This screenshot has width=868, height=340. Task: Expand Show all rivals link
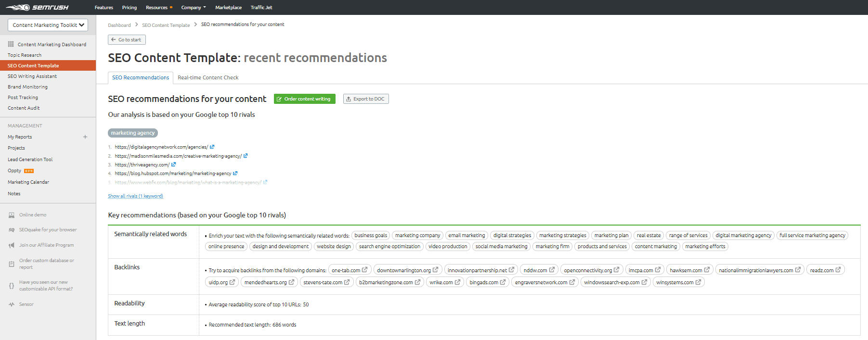click(135, 196)
